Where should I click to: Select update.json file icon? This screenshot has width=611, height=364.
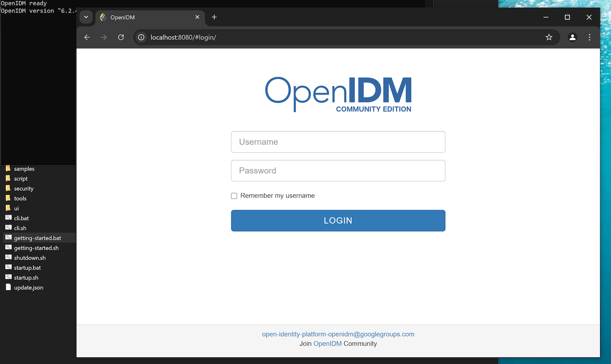tap(8, 287)
